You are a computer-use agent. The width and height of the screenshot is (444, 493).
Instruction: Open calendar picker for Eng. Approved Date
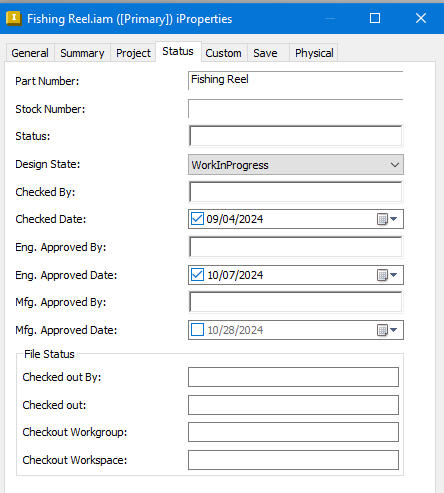point(387,275)
